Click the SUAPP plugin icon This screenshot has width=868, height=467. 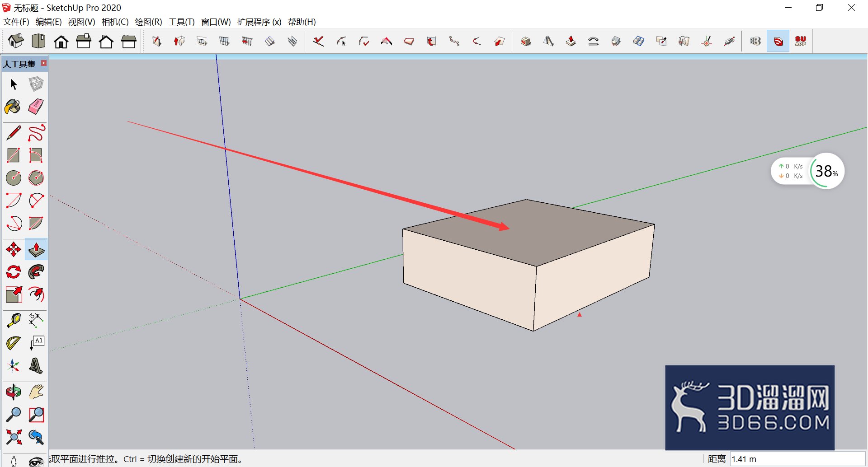(x=801, y=41)
